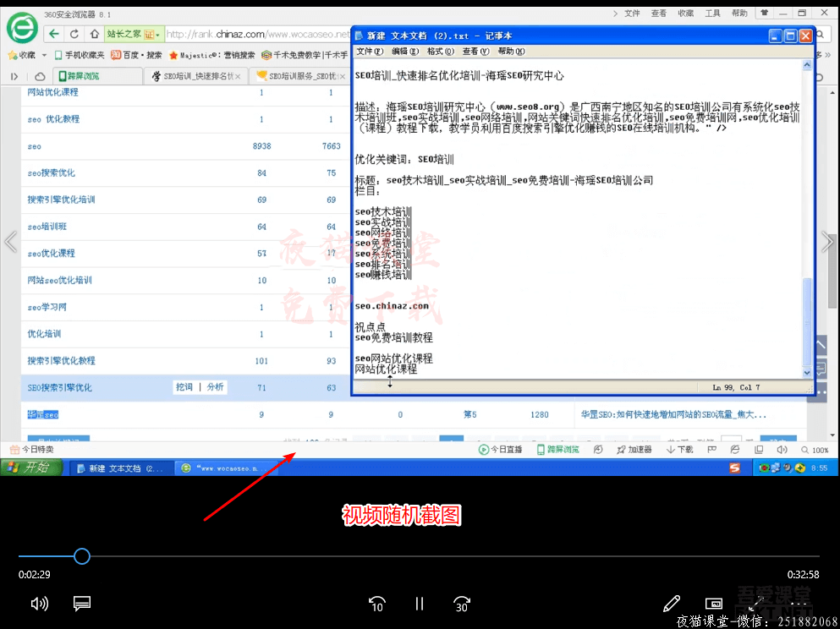The height and width of the screenshot is (629, 840).
Task: Click the previous-page arrow on left edge
Action: [x=11, y=243]
